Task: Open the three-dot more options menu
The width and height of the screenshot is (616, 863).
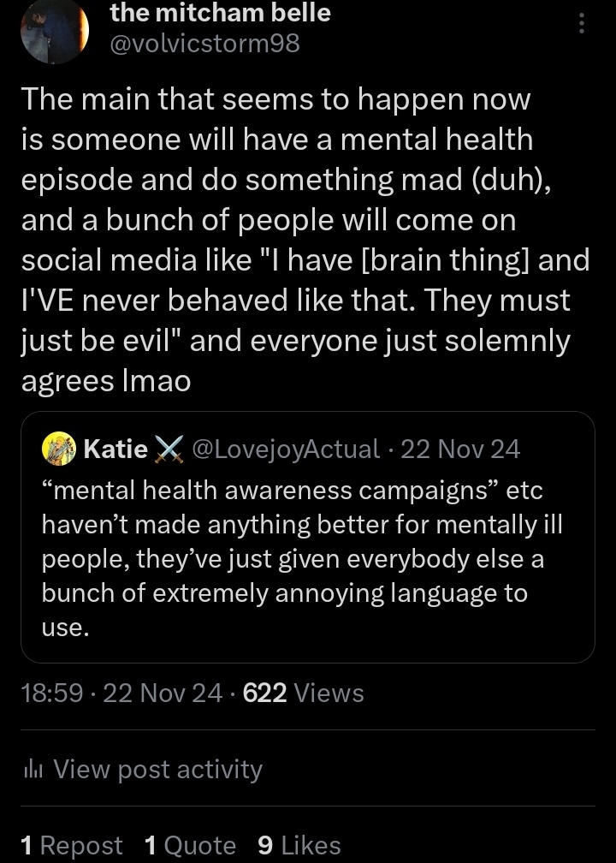Action: 582,23
